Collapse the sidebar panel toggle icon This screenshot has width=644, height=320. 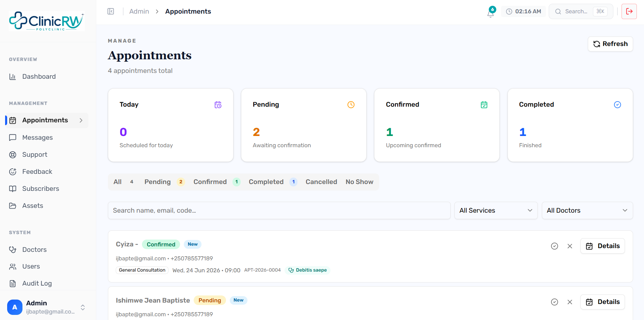[x=111, y=11]
